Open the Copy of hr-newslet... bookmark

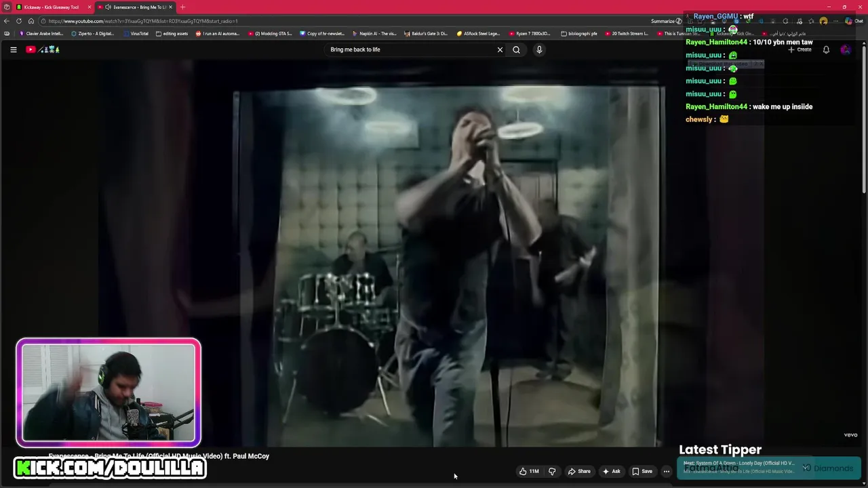322,33
